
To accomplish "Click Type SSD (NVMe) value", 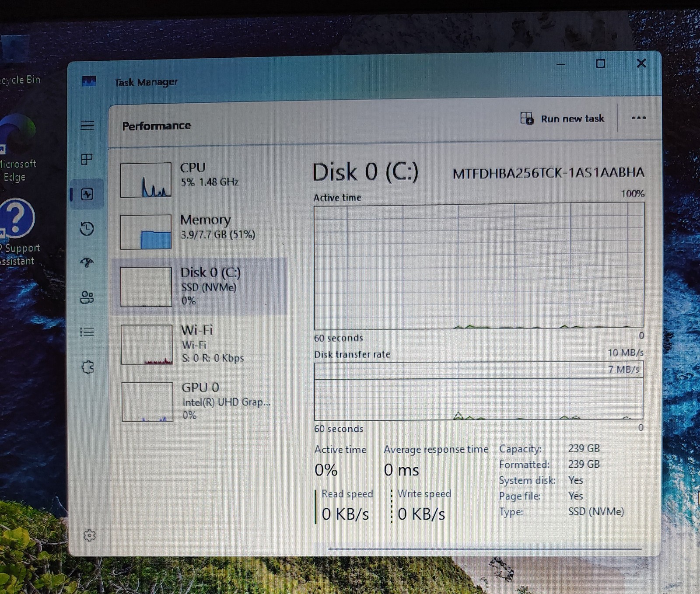I will click(596, 511).
